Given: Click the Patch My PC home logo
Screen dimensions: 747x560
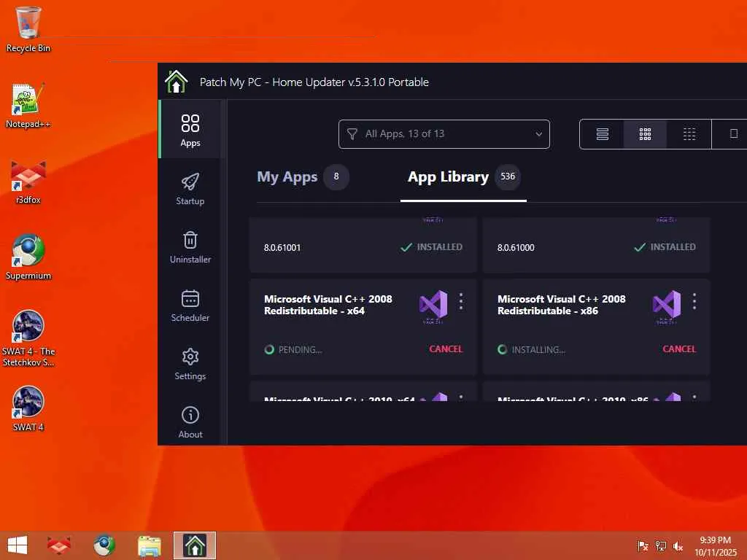Looking at the screenshot, I should click(176, 82).
